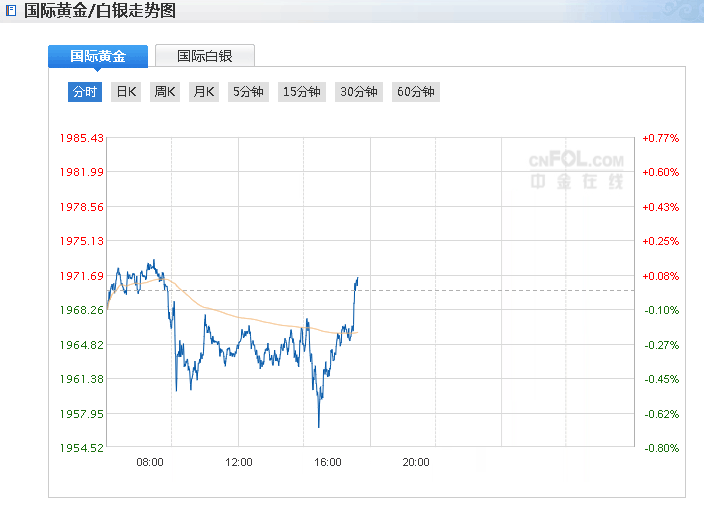Screen dimensions: 704x513
Task: Choose the 5分钟 interval
Action: pyautogui.click(x=247, y=92)
